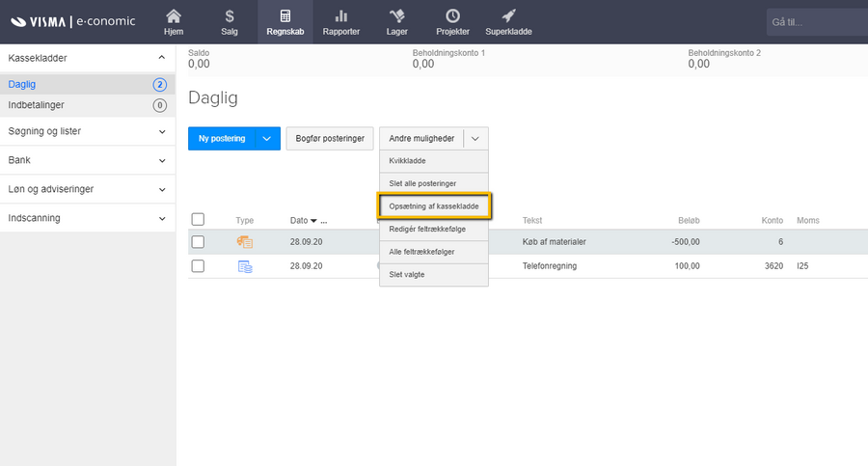Click the amount 100,00
This screenshot has height=466, width=868.
pos(687,266)
